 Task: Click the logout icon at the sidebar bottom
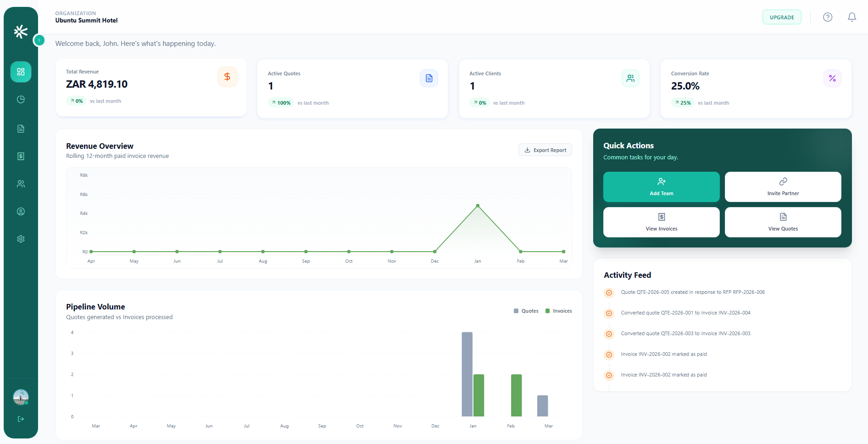coord(21,419)
